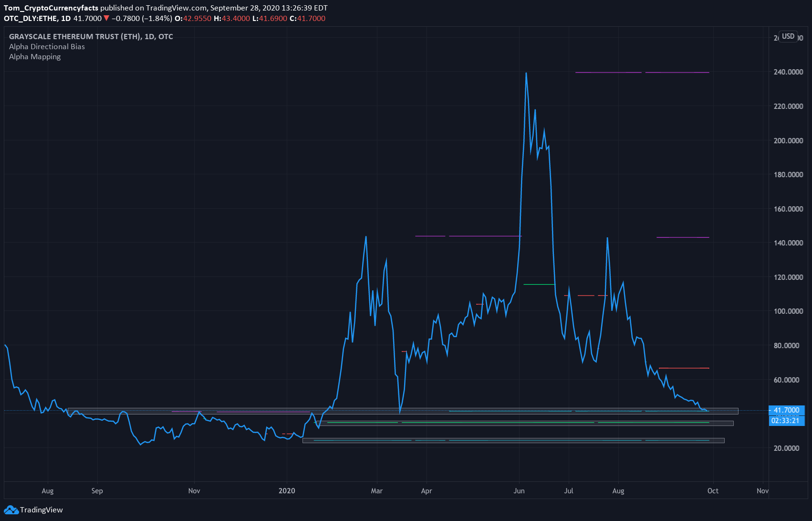The image size is (812, 521).
Task: Click the 2020 label on the time axis
Action: [287, 490]
